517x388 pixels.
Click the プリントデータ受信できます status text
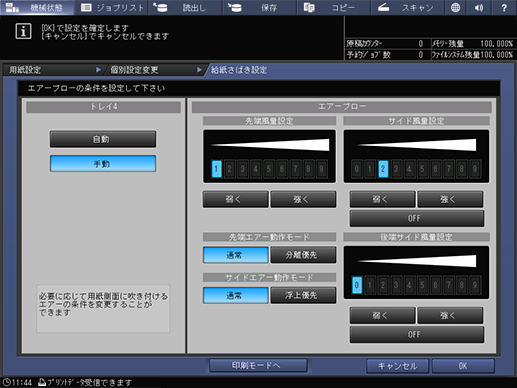pos(90,382)
